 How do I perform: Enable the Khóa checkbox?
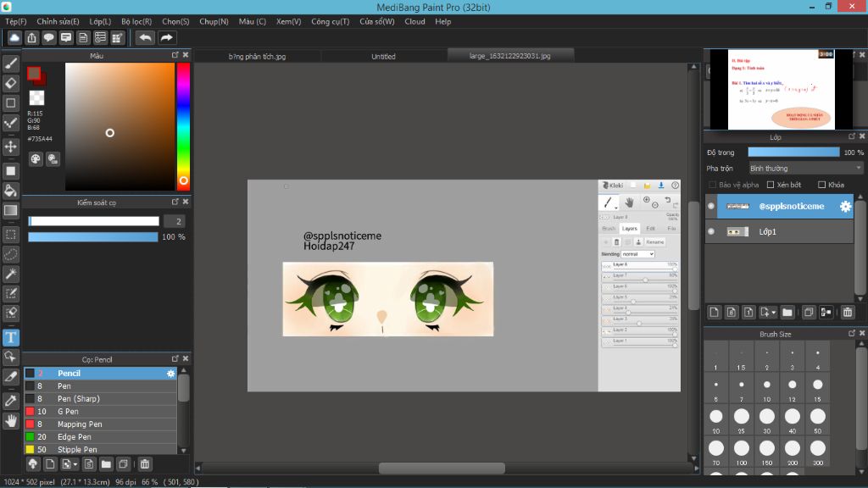[x=821, y=185]
